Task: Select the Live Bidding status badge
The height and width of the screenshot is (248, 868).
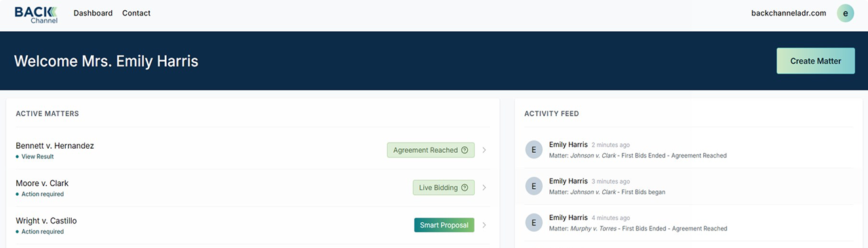Action: coord(443,188)
